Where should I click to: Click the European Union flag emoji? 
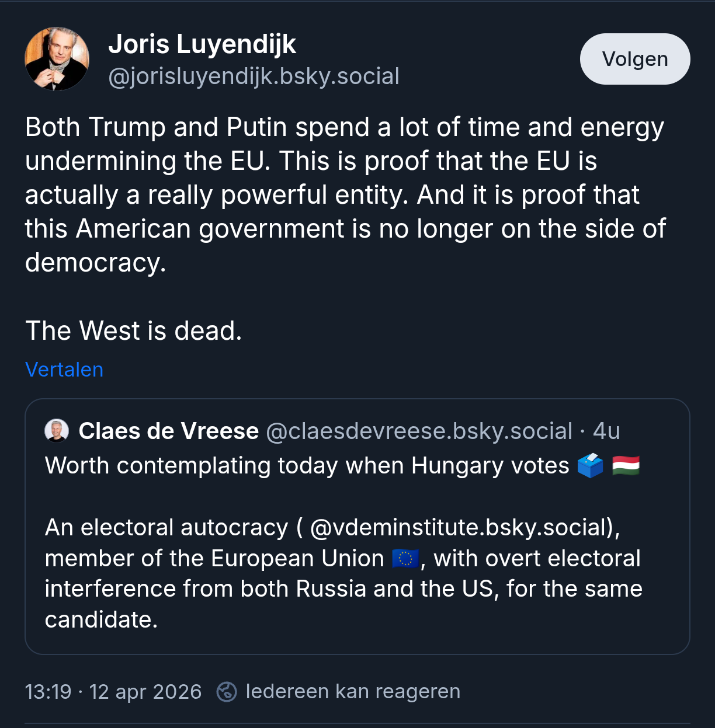point(405,559)
